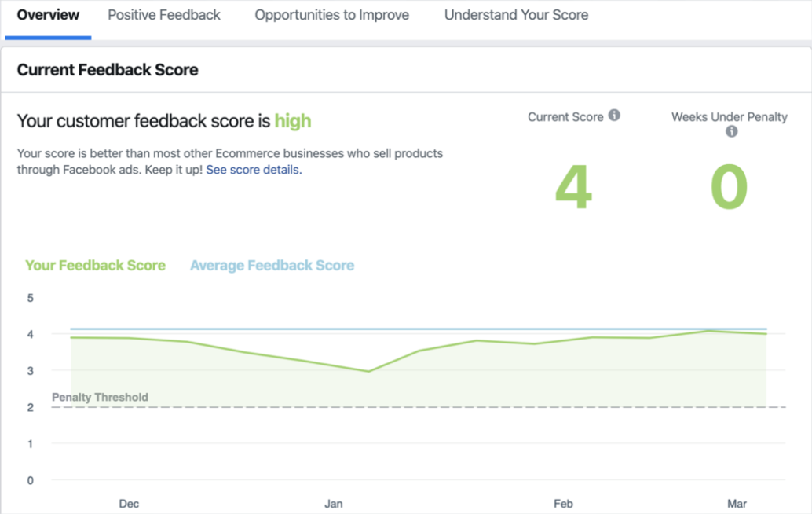Click the Weeks Under Penalty label

[x=729, y=117]
